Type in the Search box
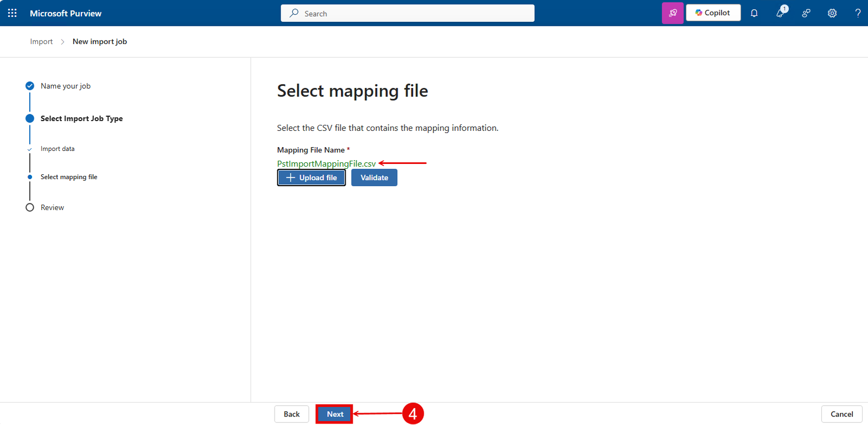This screenshot has width=868, height=425. tap(412, 14)
